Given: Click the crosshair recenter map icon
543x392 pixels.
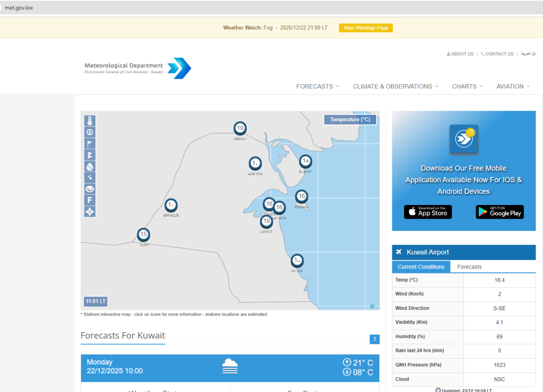Looking at the screenshot, I should pyautogui.click(x=90, y=212).
